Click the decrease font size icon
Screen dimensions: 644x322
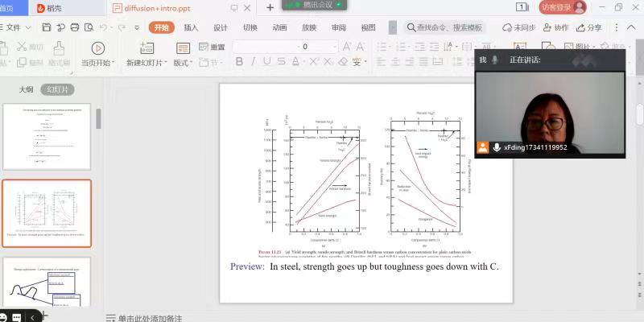[361, 47]
